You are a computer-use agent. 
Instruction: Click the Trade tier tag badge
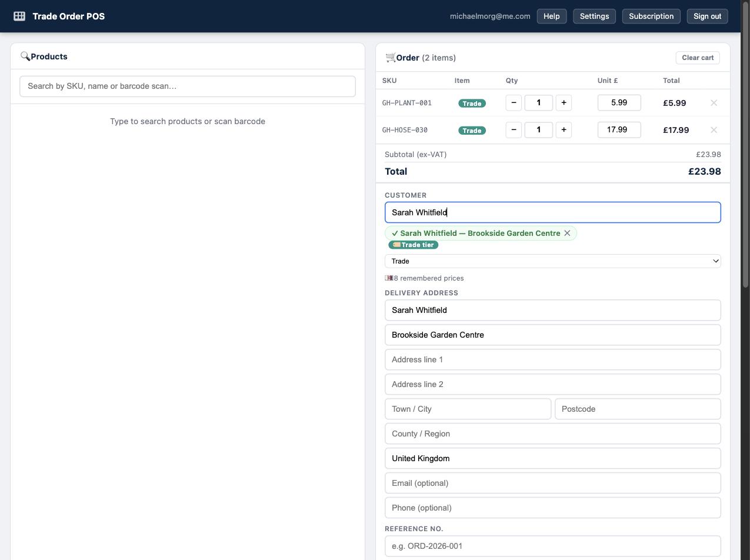(x=414, y=245)
